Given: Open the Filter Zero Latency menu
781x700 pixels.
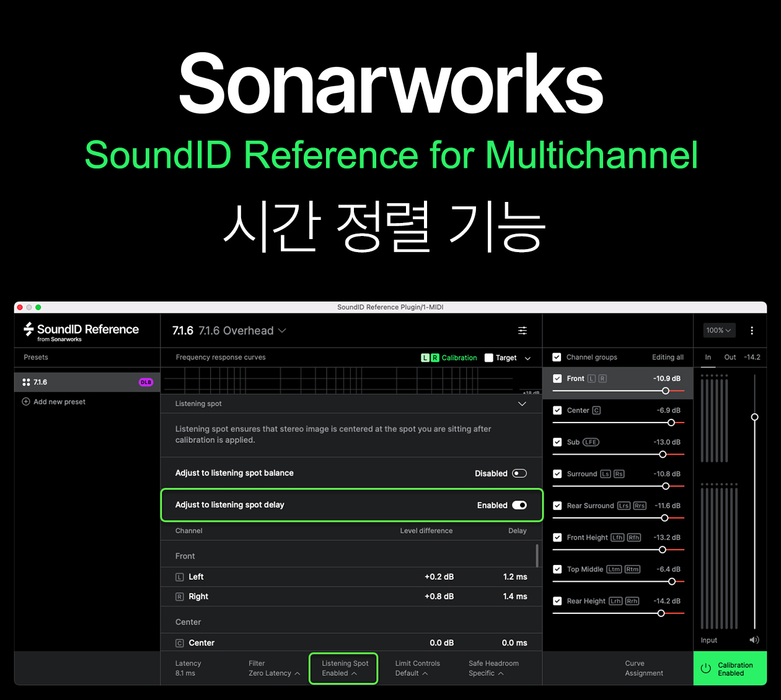Looking at the screenshot, I should [274, 668].
